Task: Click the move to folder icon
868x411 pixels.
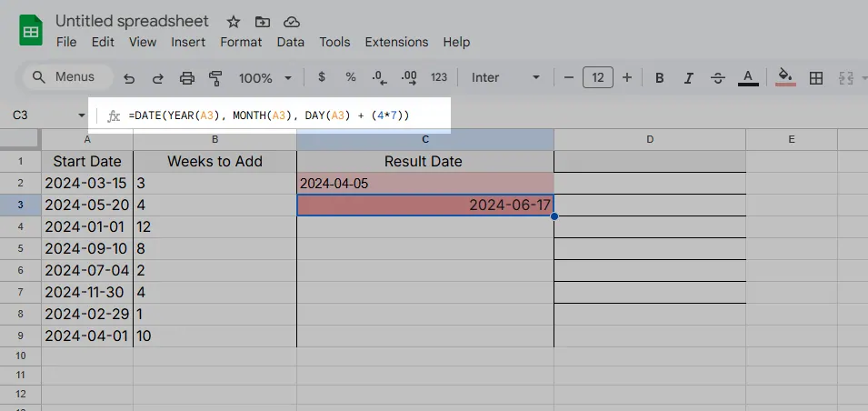Action: pyautogui.click(x=262, y=22)
